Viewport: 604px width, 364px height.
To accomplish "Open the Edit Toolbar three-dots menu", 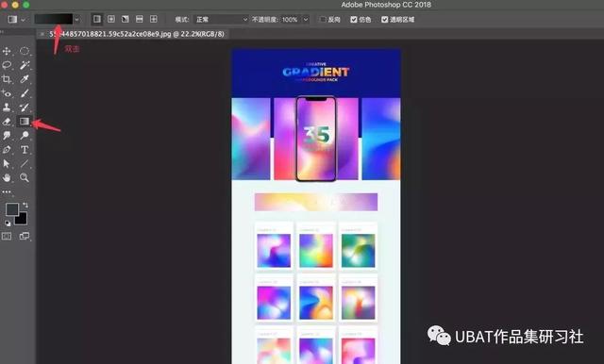I will (7, 191).
